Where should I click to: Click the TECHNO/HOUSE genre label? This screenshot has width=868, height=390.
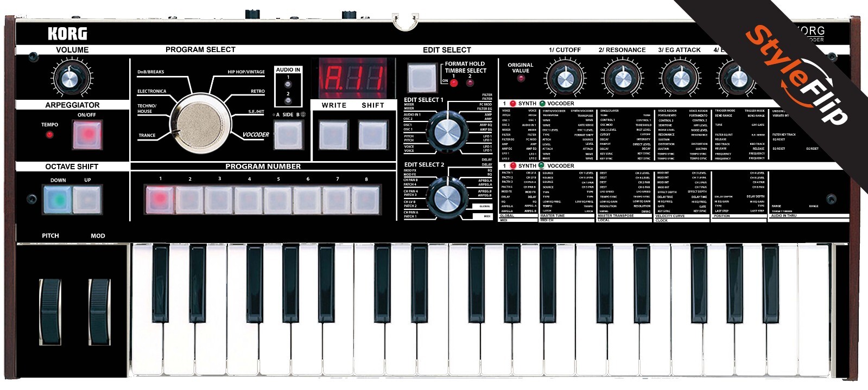tap(147, 108)
